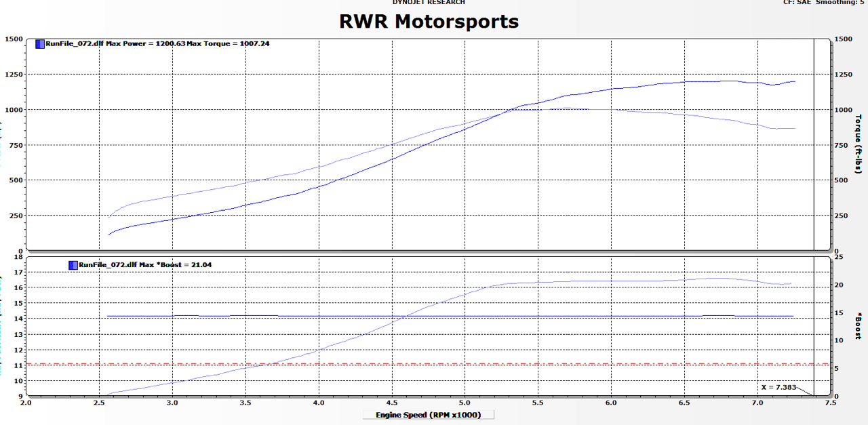Image resolution: width=868 pixels, height=425 pixels.
Task: Click the RWR Motorsports chart title
Action: click(429, 22)
